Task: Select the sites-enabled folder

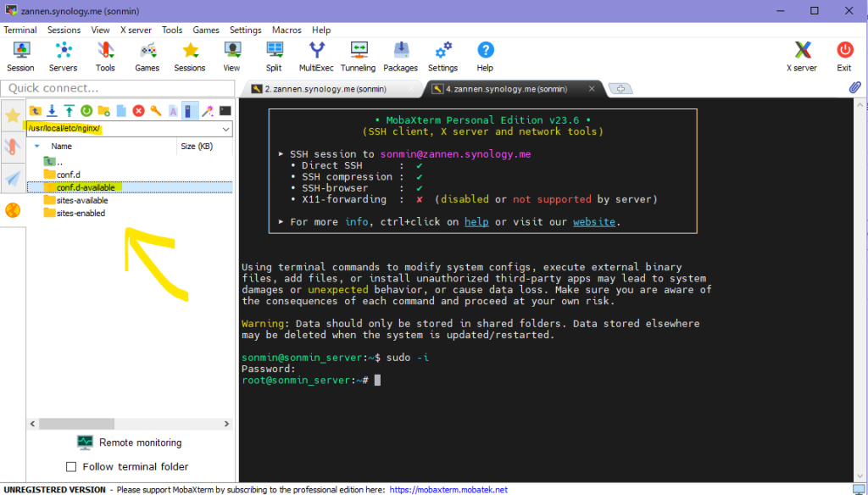Action: click(x=80, y=214)
